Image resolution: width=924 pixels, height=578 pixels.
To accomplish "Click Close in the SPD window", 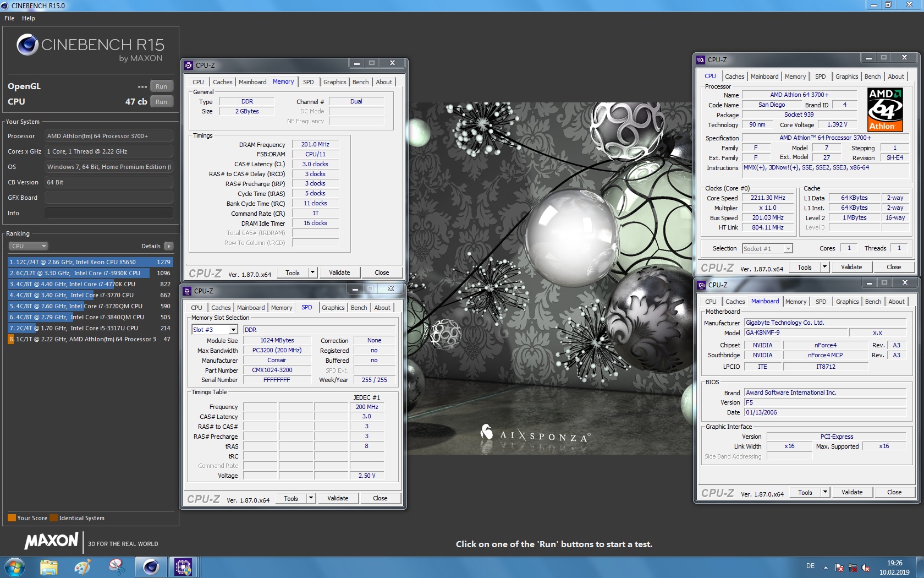I will point(380,498).
